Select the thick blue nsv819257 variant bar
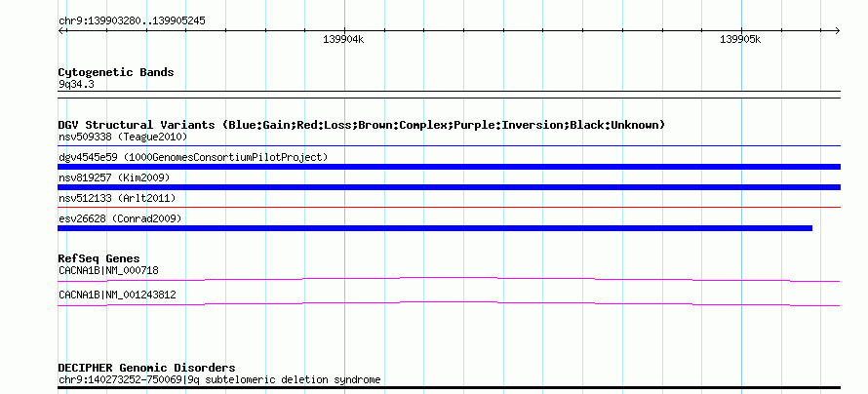 coord(449,187)
